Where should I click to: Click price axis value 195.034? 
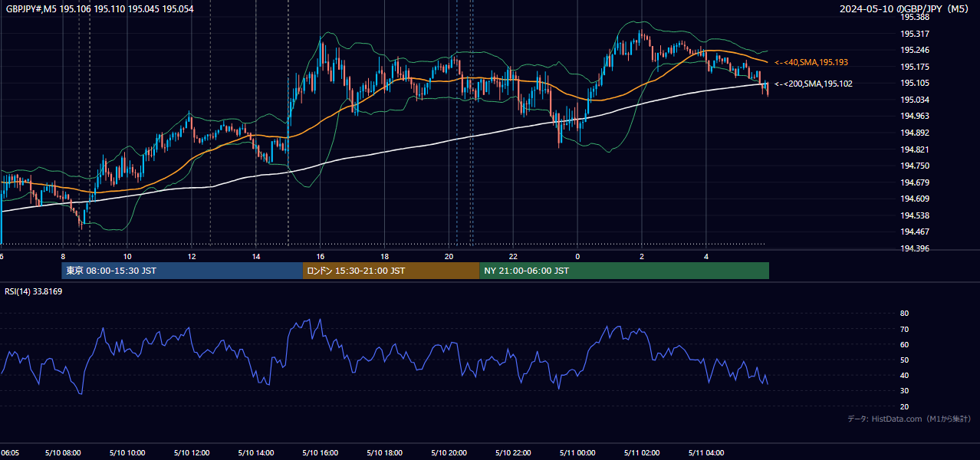pyautogui.click(x=914, y=100)
